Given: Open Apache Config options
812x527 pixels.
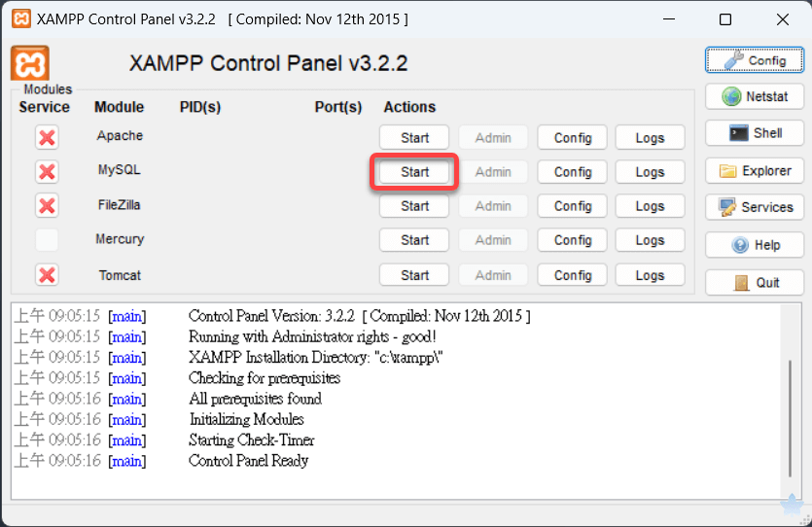Looking at the screenshot, I should click(x=572, y=138).
